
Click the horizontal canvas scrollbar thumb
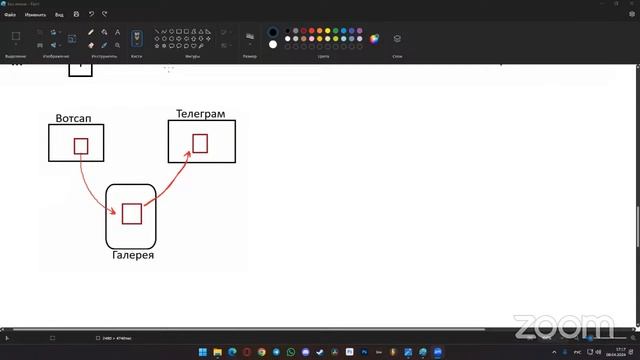click(x=249, y=329)
